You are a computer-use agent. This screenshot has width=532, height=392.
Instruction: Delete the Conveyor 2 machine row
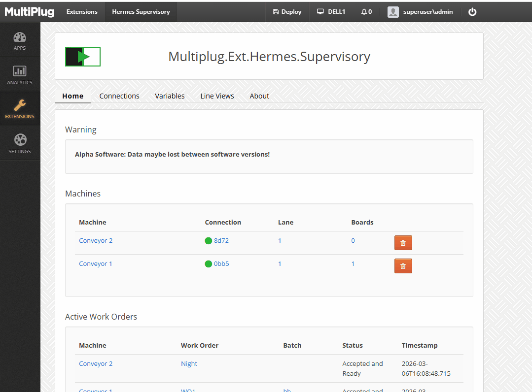pyautogui.click(x=403, y=243)
